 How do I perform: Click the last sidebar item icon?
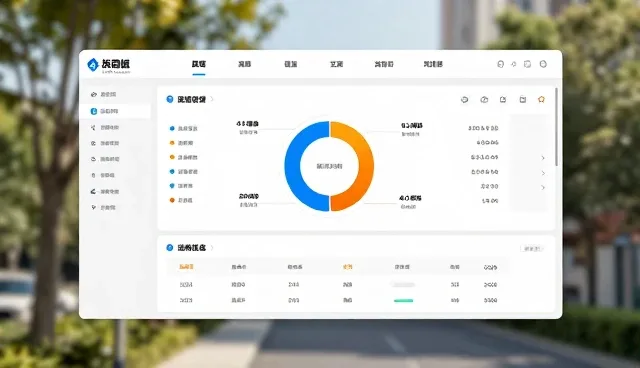[93, 207]
